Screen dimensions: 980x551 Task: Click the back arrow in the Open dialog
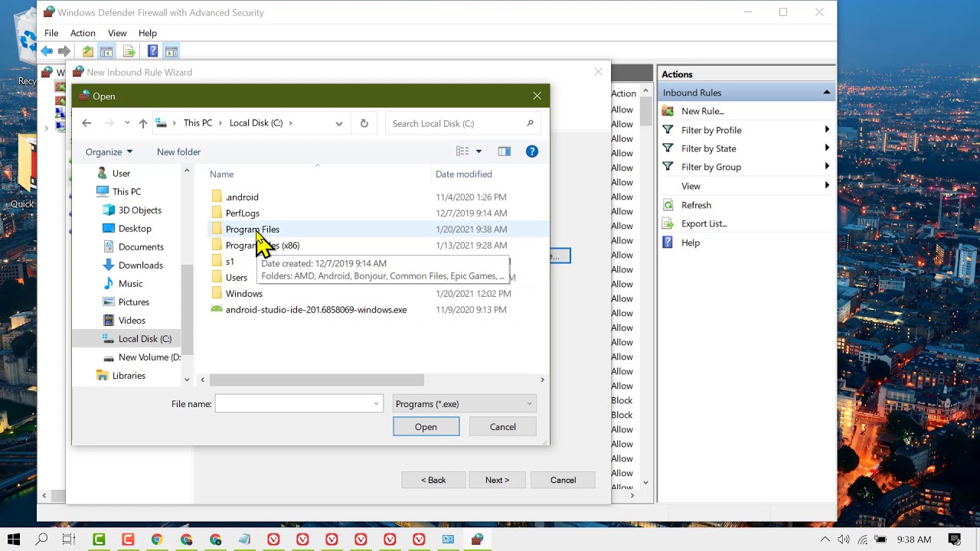coord(87,123)
